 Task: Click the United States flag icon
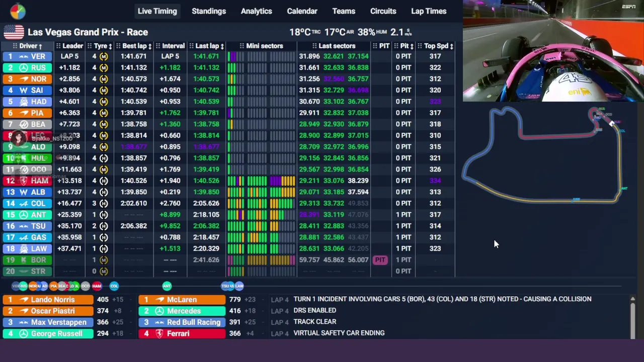coord(14,32)
